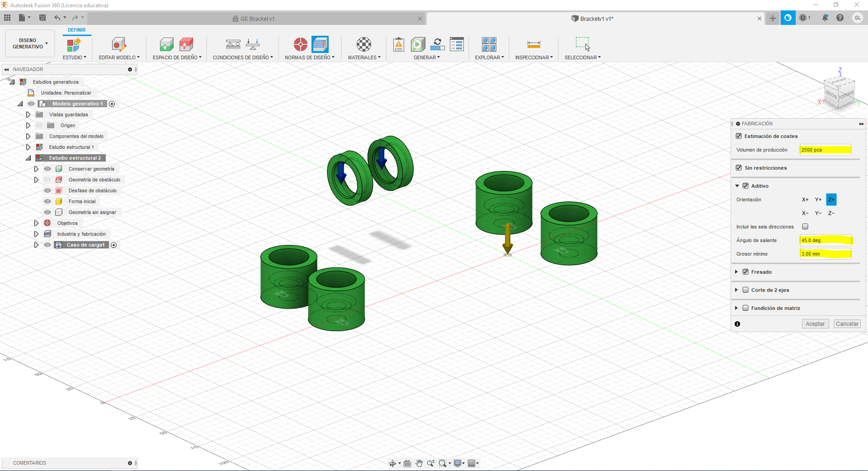Click the Explore results icon
Viewport: 868px width, 471px height.
489,44
